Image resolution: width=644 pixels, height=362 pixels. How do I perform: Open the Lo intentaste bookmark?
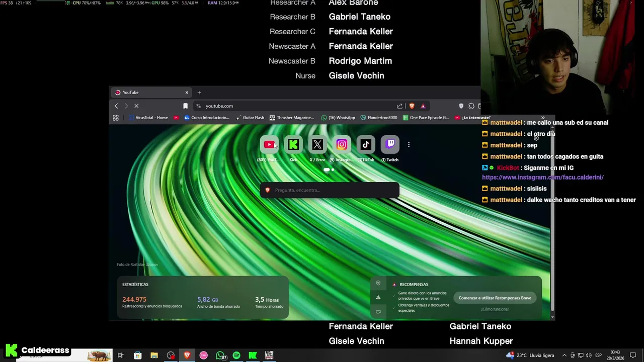(x=472, y=118)
